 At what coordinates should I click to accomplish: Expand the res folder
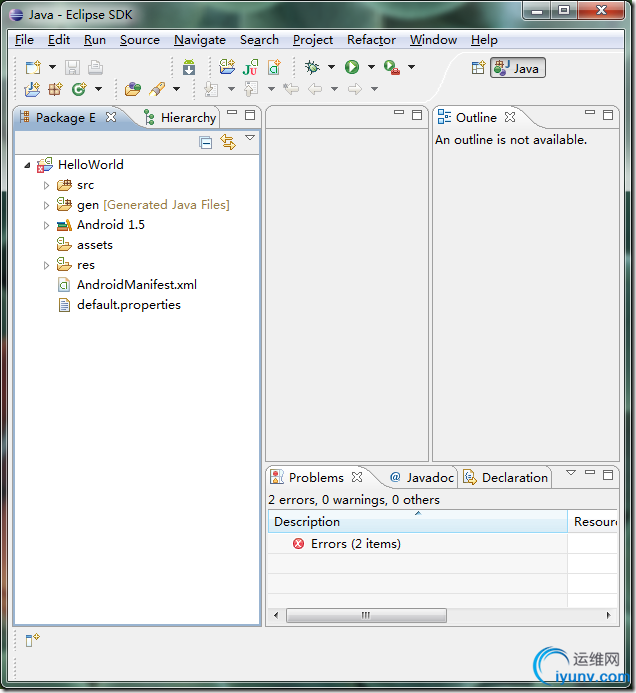point(46,265)
